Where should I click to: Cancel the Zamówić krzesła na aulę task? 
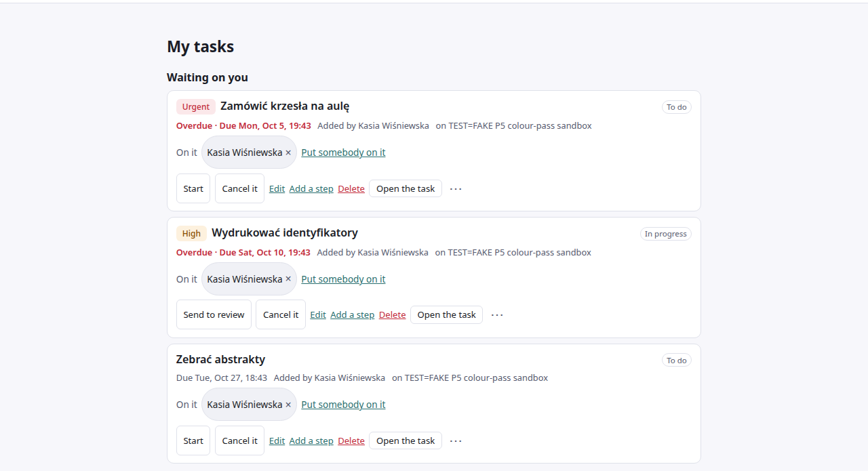tap(239, 188)
